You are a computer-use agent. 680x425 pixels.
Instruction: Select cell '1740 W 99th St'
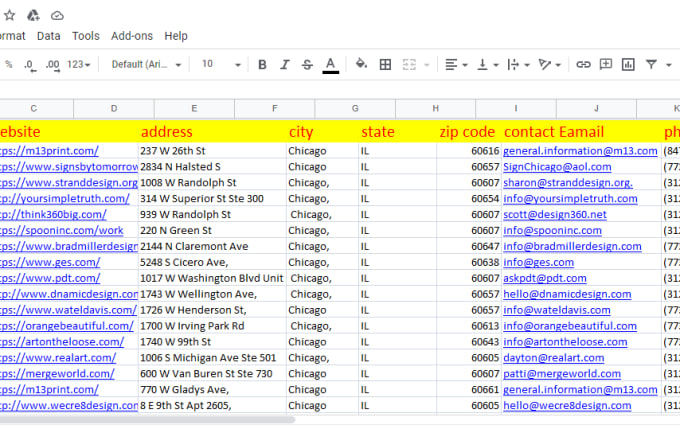point(212,342)
